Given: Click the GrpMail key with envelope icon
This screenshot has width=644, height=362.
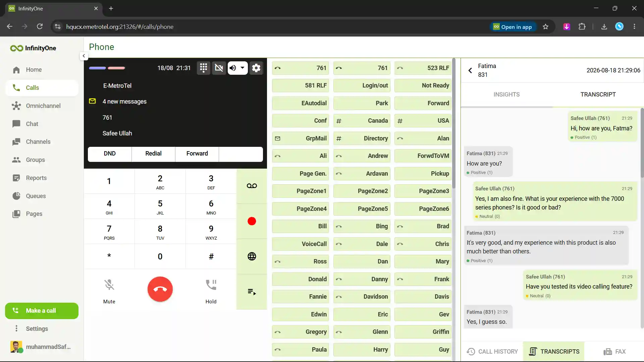Looking at the screenshot, I should pos(301,138).
